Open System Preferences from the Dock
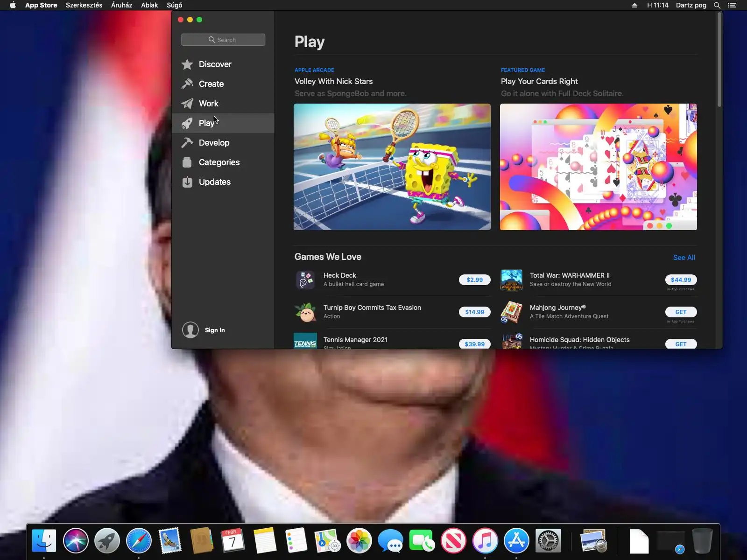 [x=548, y=541]
